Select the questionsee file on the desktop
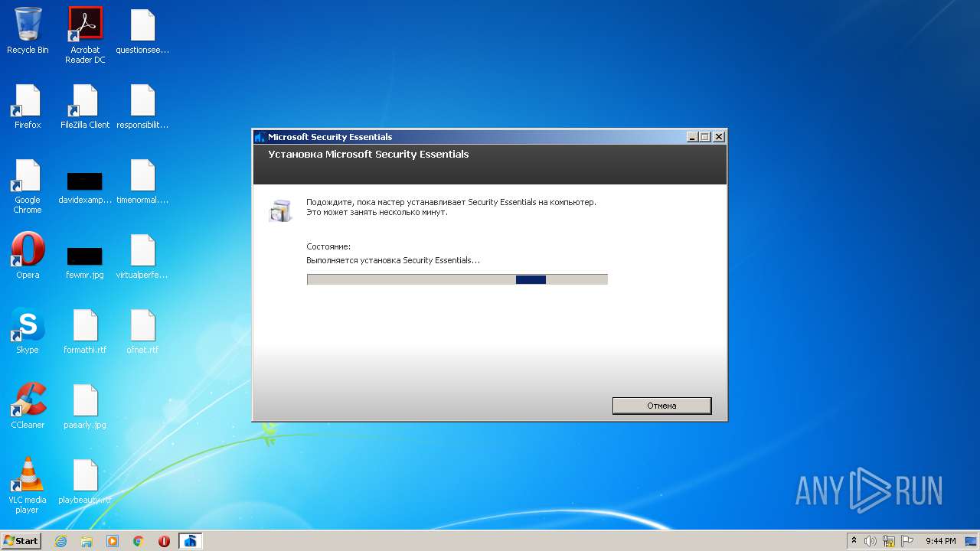Screen dimensions: 980x551 click(x=142, y=31)
